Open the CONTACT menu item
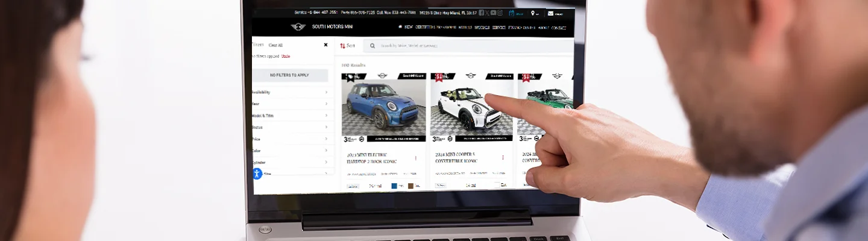Screen dimensions: 868x241 (559, 28)
